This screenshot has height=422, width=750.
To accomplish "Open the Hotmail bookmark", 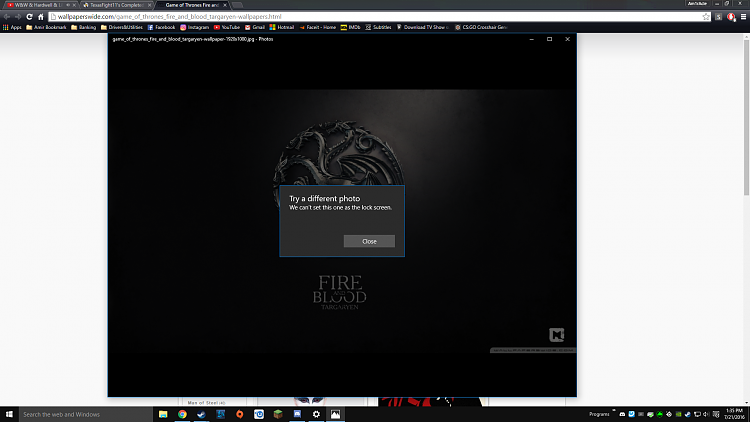I will click(x=282, y=27).
